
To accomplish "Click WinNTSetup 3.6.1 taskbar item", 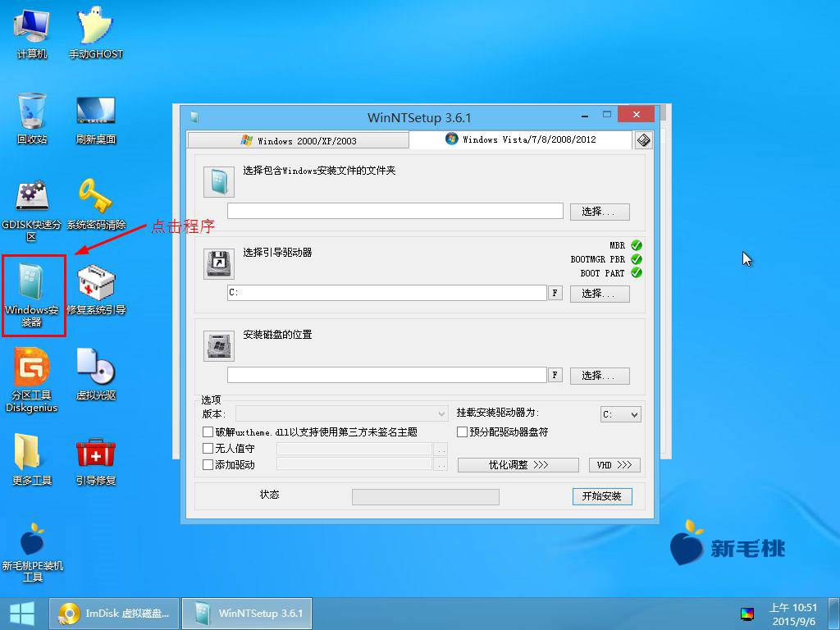I will point(247,614).
